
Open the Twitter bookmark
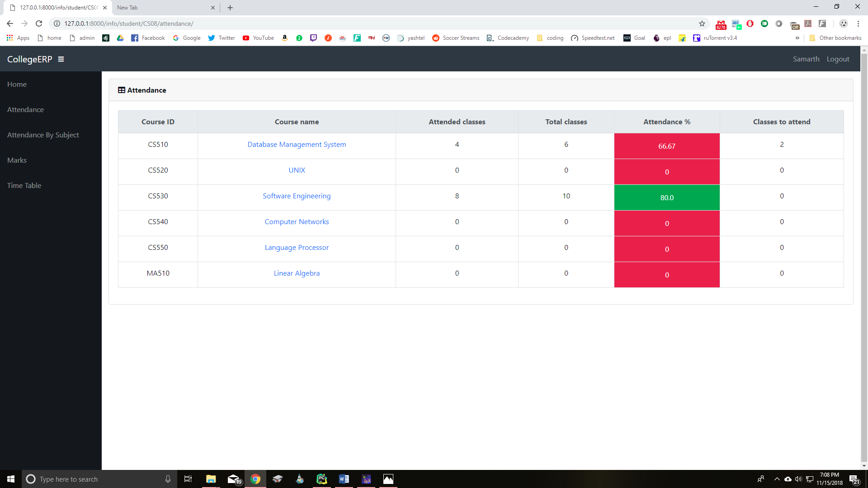(x=222, y=38)
